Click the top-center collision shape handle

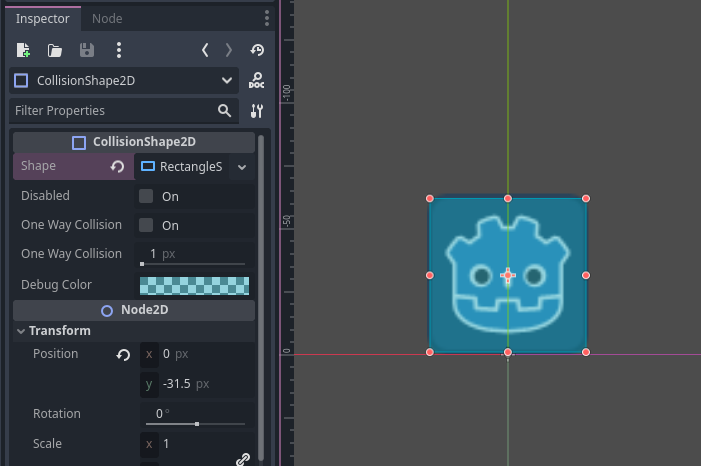508,198
